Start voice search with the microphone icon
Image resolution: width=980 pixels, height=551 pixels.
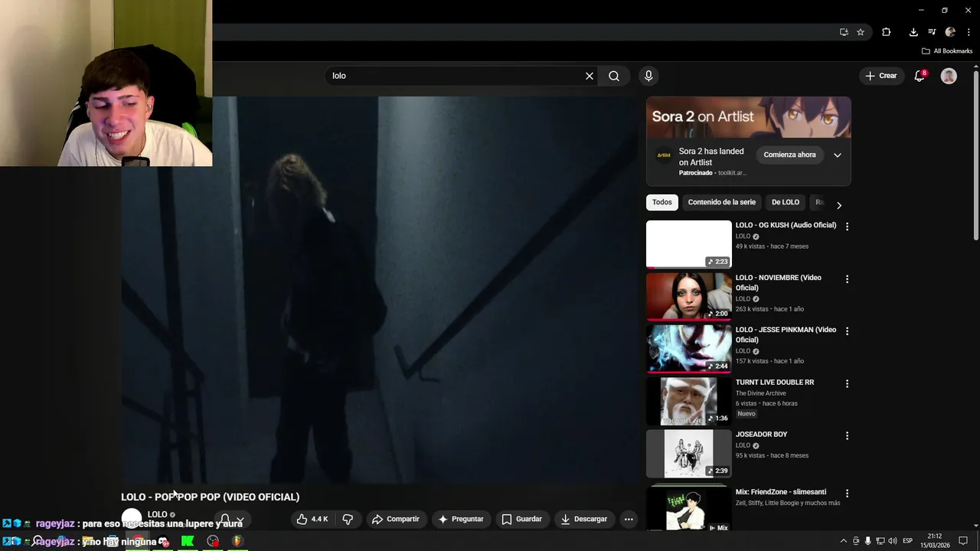click(648, 76)
